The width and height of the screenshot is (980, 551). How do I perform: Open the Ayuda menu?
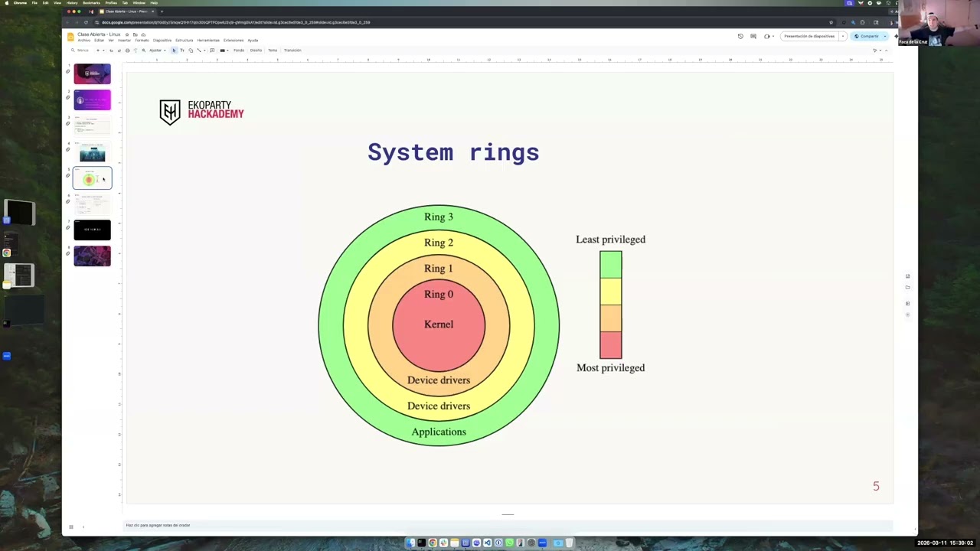[253, 41]
